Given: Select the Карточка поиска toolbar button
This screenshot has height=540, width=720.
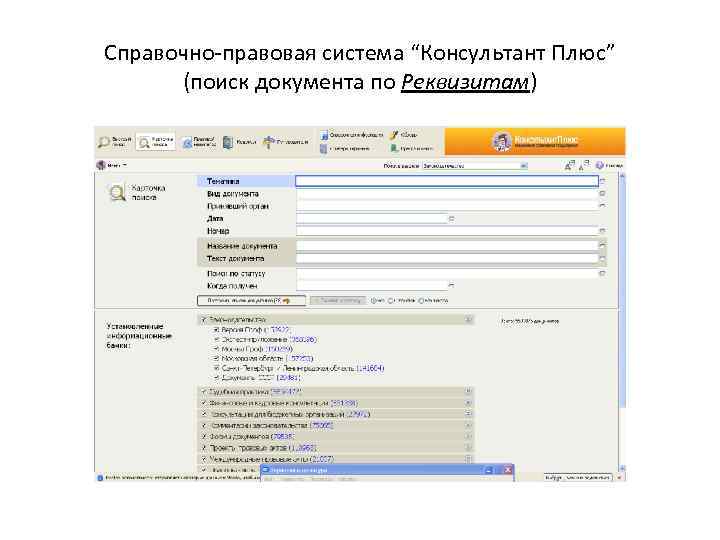Looking at the screenshot, I should [157, 141].
